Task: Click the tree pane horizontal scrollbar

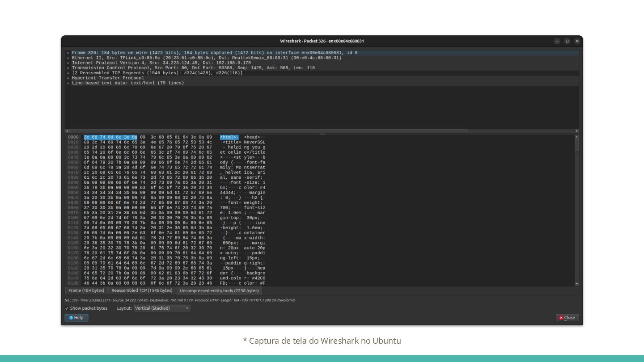Action: tap(268, 131)
